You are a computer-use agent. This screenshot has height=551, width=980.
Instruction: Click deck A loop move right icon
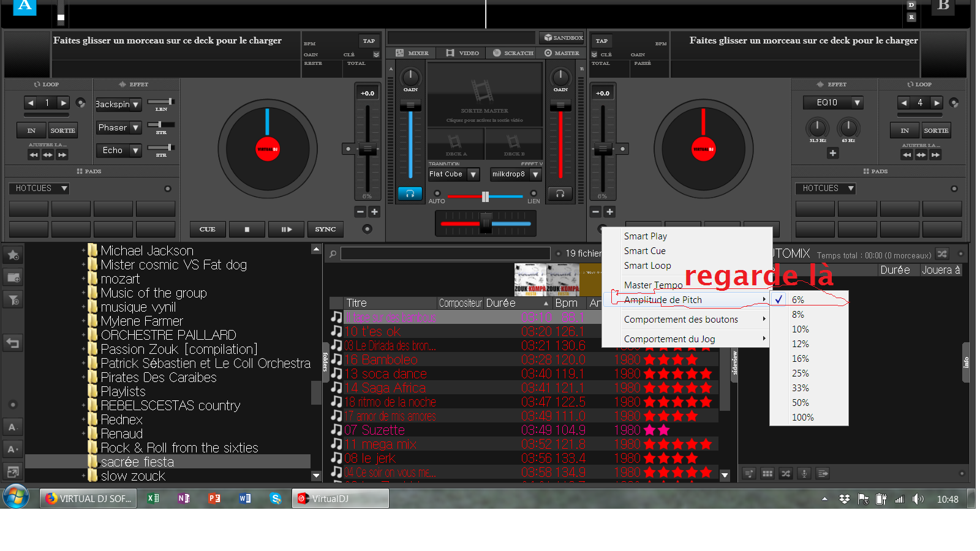pyautogui.click(x=62, y=155)
